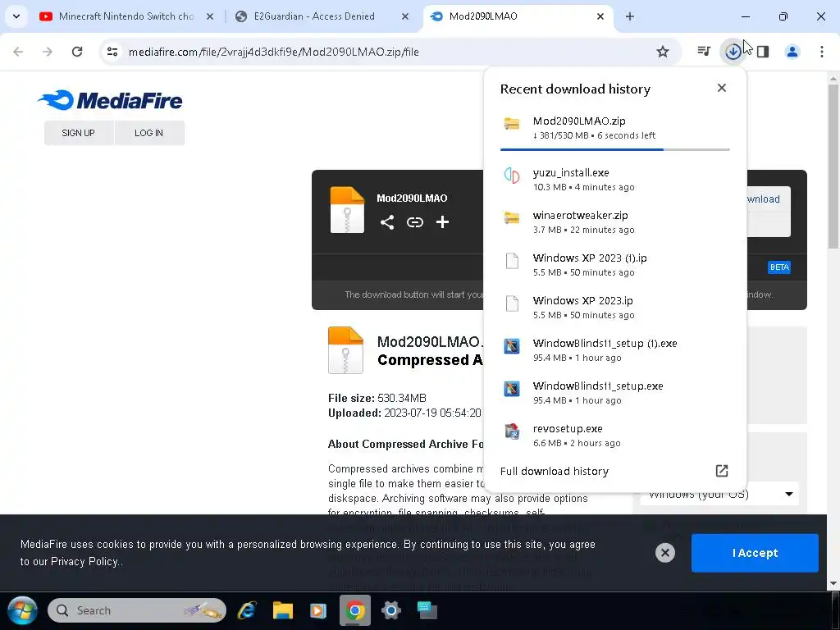The width and height of the screenshot is (840, 630).
Task: Close the Minecraft Nintendo Switch tab
Action: 210,16
